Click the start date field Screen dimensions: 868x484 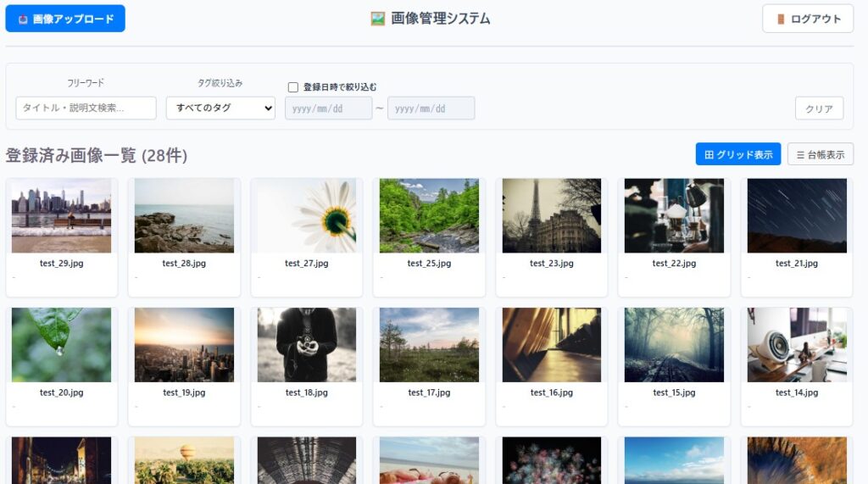coord(328,108)
